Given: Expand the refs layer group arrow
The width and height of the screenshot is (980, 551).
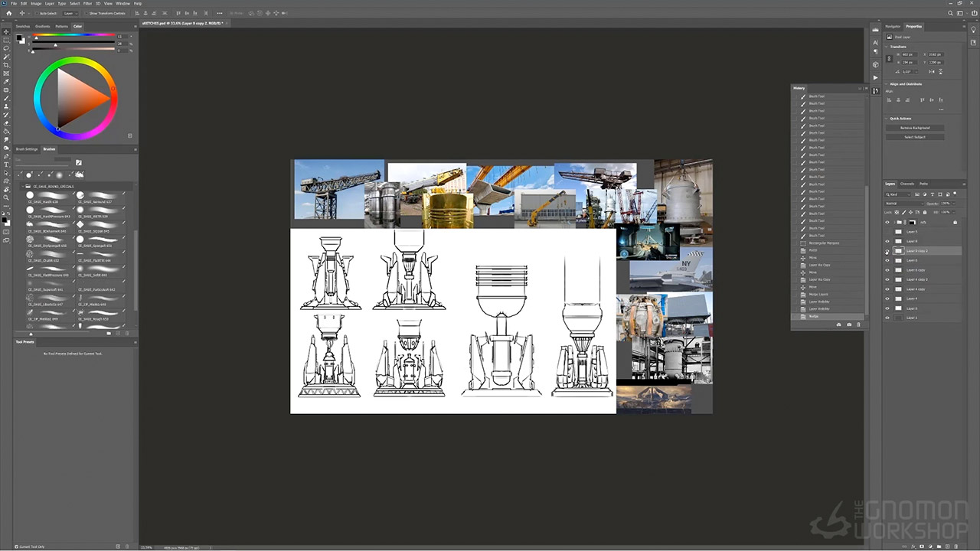Looking at the screenshot, I should 894,222.
